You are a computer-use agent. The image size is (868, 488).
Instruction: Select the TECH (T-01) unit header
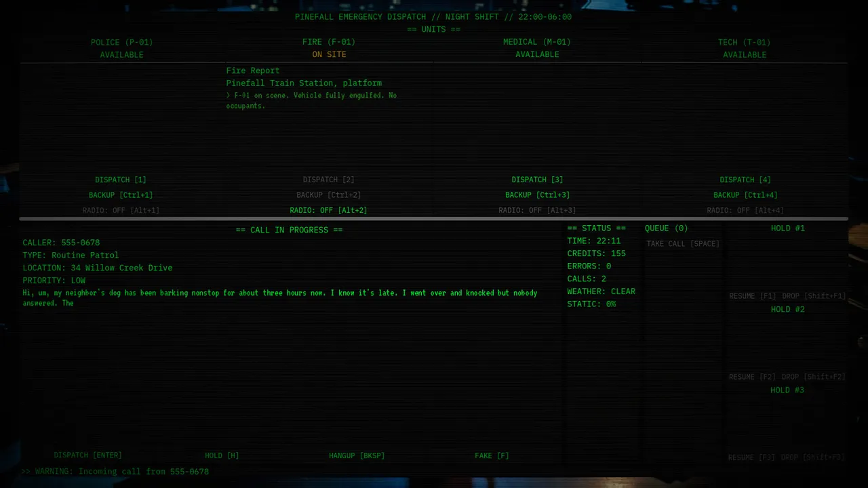point(745,42)
